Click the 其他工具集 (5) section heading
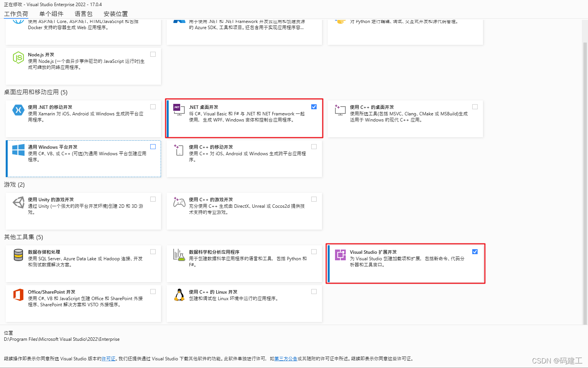Screen dimensions: 588x368 pyautogui.click(x=23, y=237)
